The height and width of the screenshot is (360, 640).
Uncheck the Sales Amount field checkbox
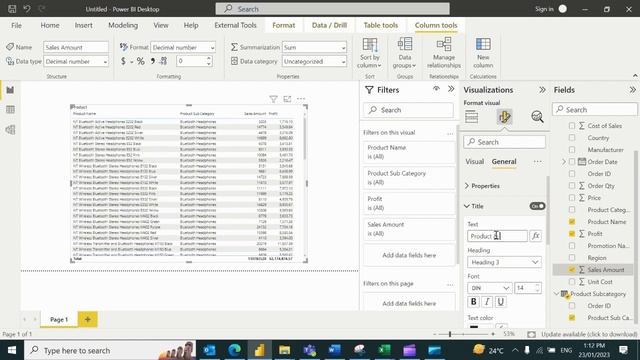572,269
